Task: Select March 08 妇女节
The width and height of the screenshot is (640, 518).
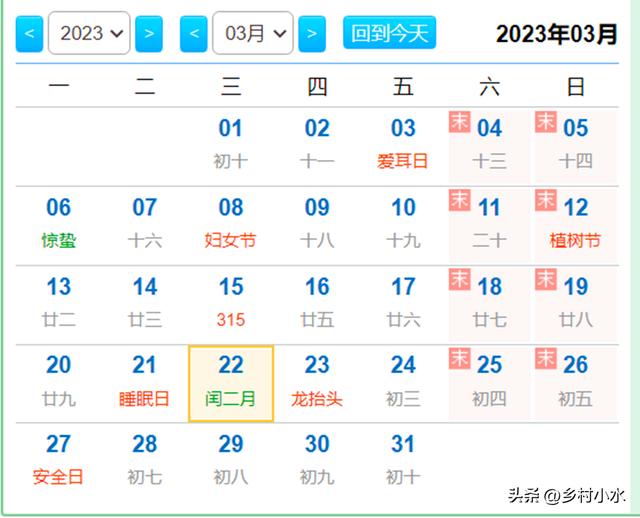Action: click(x=231, y=224)
